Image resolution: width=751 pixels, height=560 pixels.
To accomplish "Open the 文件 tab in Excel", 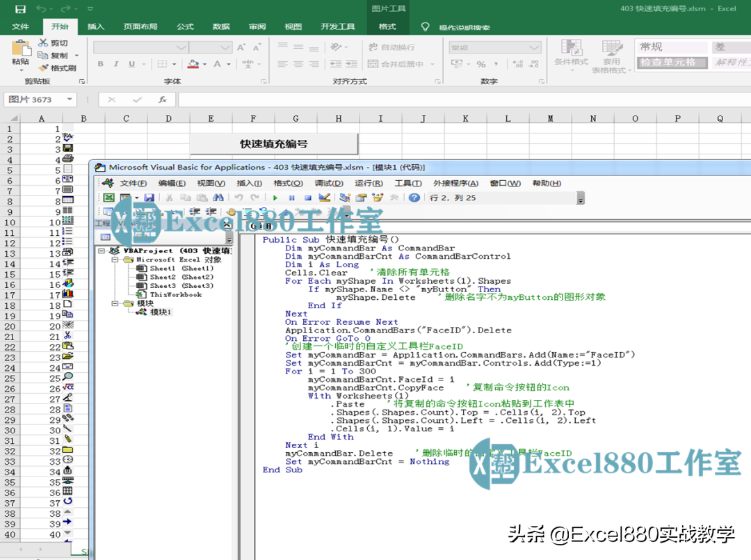I will (x=21, y=26).
